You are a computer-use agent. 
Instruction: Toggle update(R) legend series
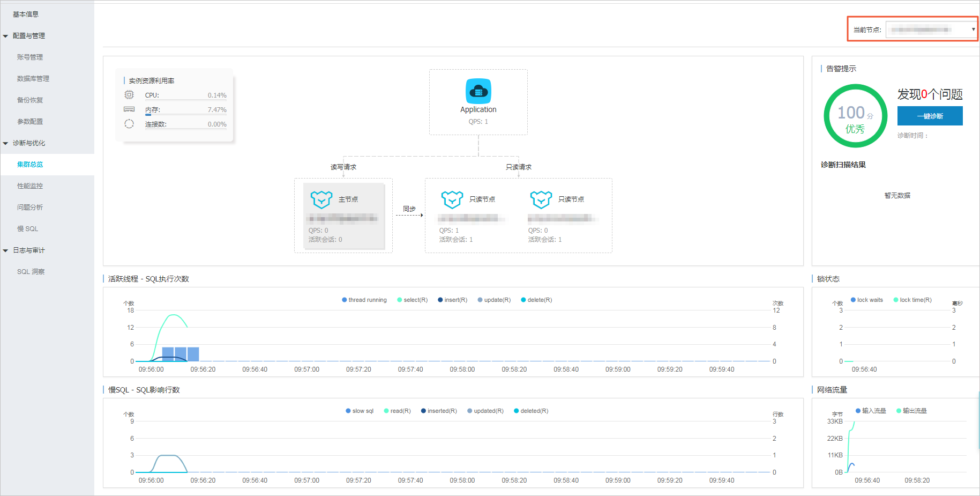click(x=494, y=300)
